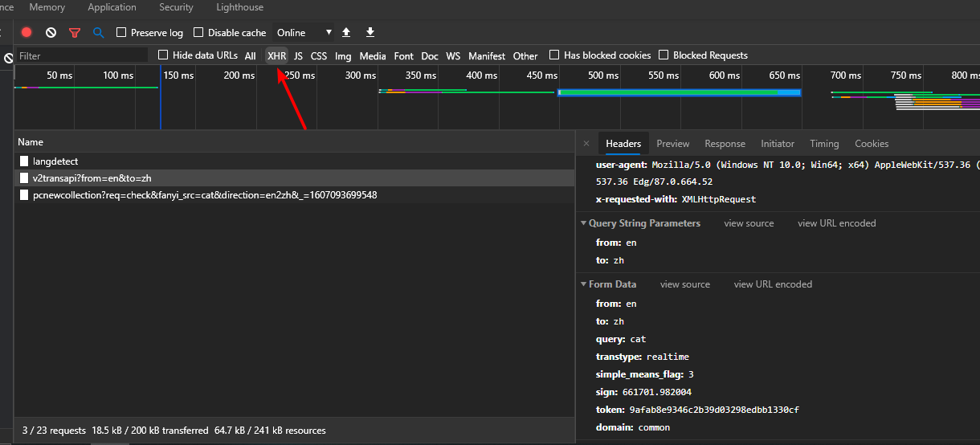Filter requests by XHR

click(276, 56)
